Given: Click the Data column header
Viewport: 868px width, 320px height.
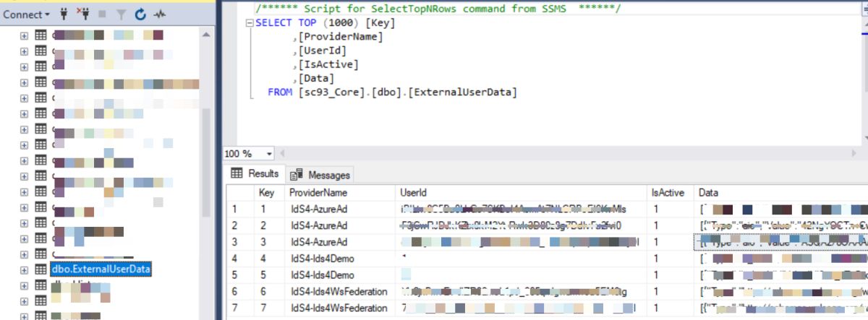Looking at the screenshot, I should [780, 193].
